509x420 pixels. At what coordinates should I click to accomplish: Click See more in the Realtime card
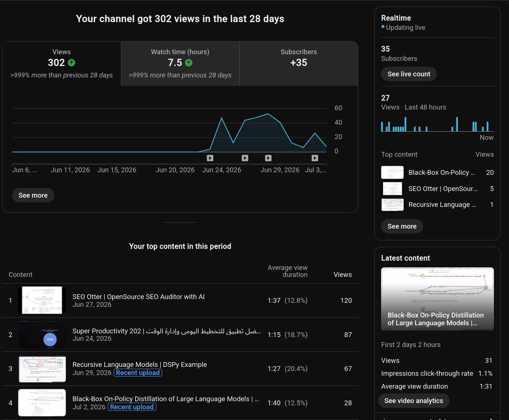pyautogui.click(x=402, y=226)
